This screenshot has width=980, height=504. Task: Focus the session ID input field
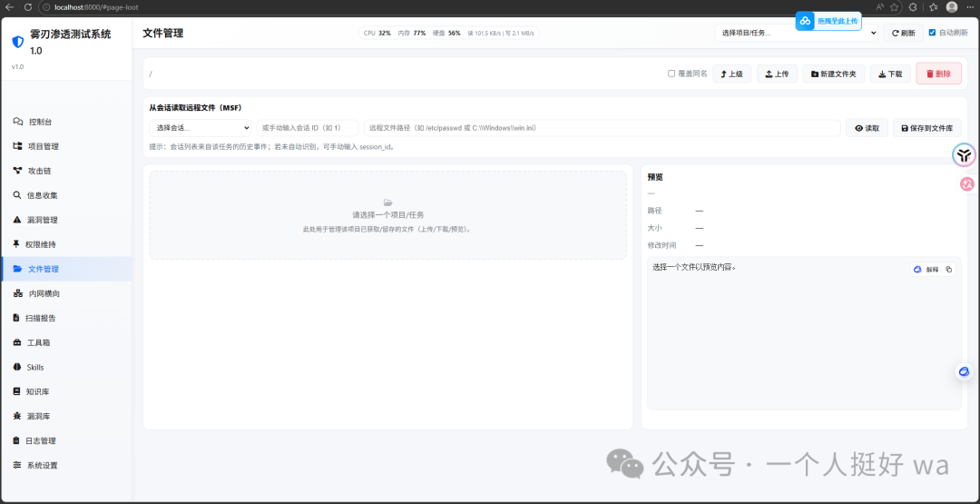click(x=308, y=127)
